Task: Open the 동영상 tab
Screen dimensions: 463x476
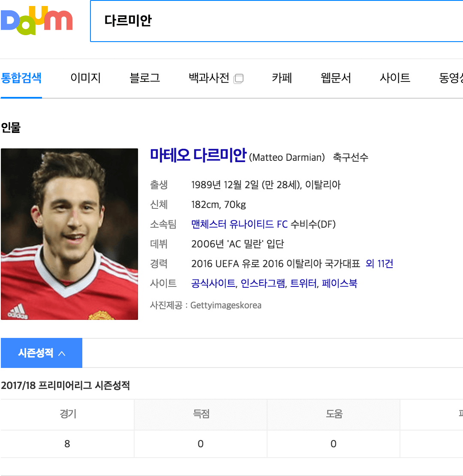Action: [451, 78]
